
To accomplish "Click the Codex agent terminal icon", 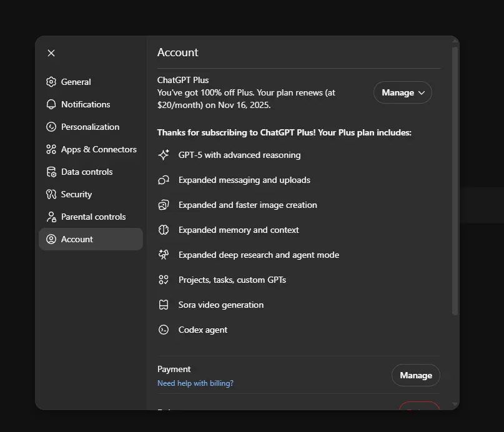I will [x=164, y=330].
